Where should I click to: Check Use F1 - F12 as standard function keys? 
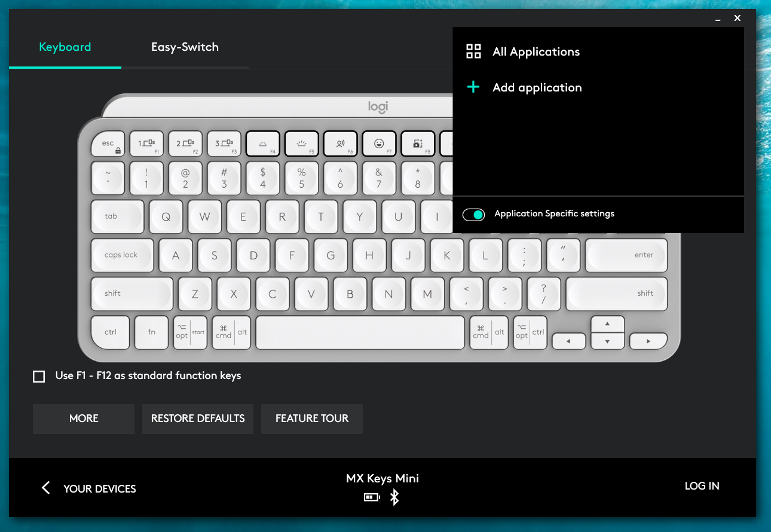(x=39, y=377)
